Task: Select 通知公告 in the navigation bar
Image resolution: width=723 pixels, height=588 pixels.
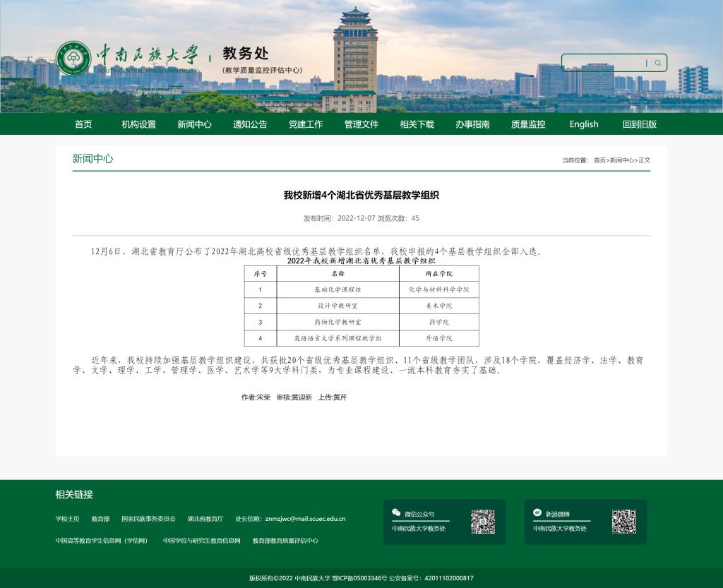Action: click(x=250, y=124)
